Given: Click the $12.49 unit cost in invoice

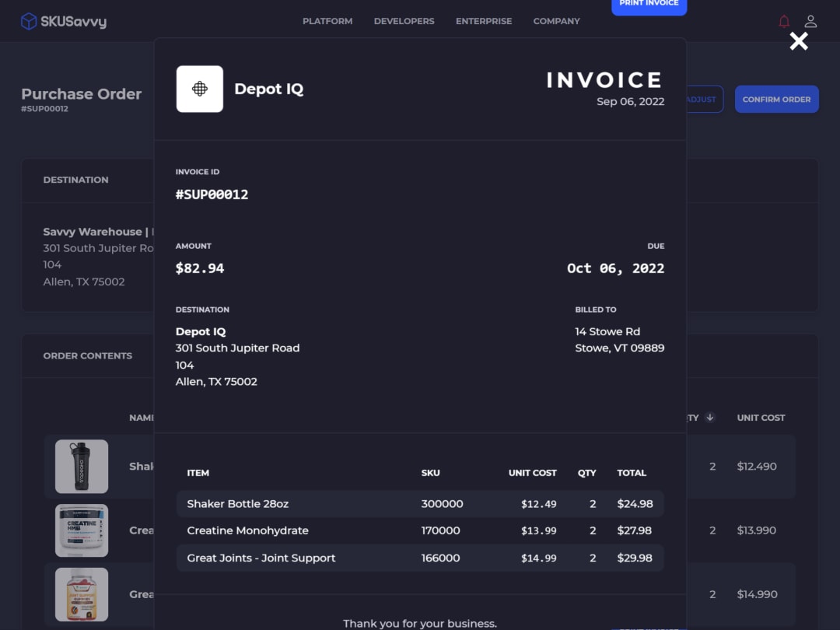Looking at the screenshot, I should [x=539, y=504].
